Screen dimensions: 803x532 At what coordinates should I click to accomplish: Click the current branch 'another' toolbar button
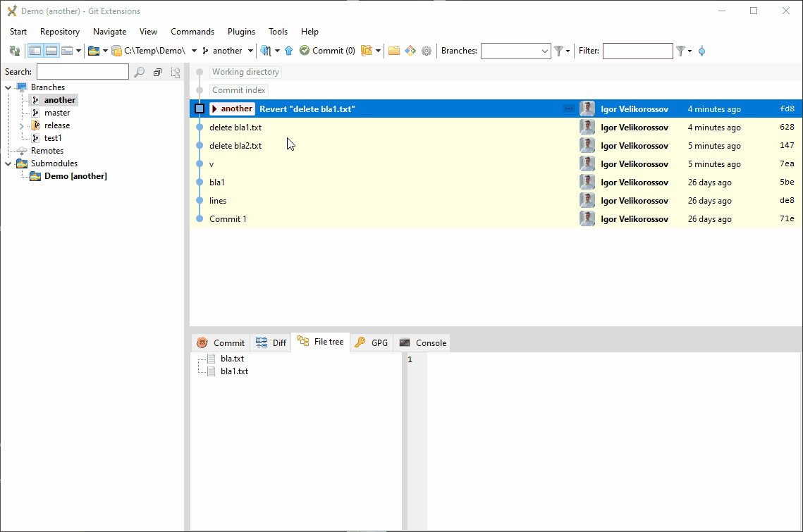point(222,51)
